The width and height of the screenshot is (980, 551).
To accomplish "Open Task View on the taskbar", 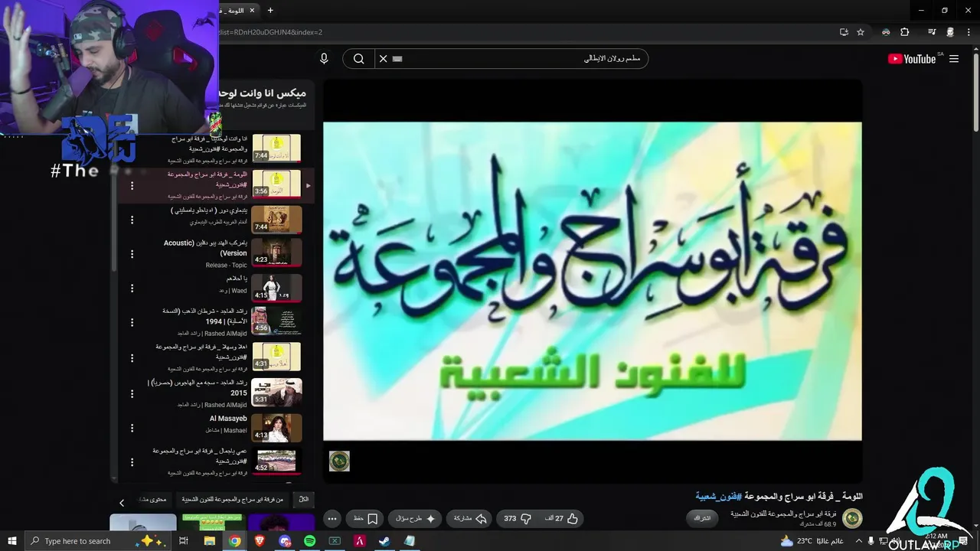I will [x=184, y=541].
